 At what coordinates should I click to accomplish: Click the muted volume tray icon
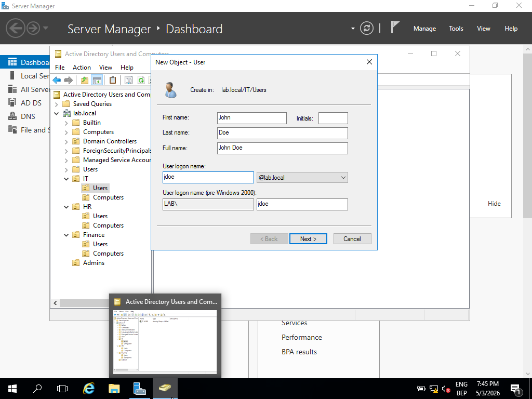point(446,389)
